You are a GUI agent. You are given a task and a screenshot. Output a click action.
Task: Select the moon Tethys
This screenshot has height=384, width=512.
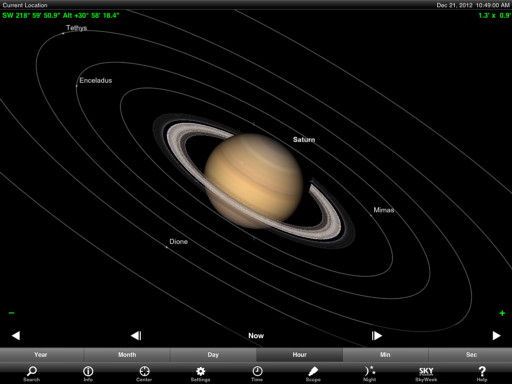pos(76,28)
